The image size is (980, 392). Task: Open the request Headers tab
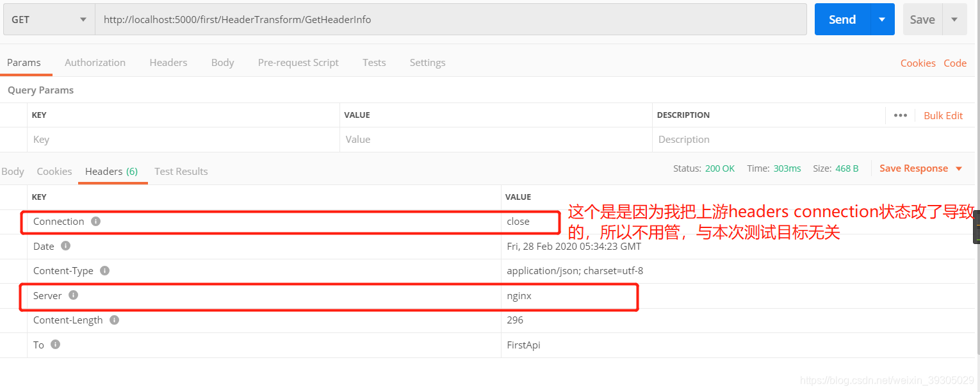pyautogui.click(x=168, y=62)
